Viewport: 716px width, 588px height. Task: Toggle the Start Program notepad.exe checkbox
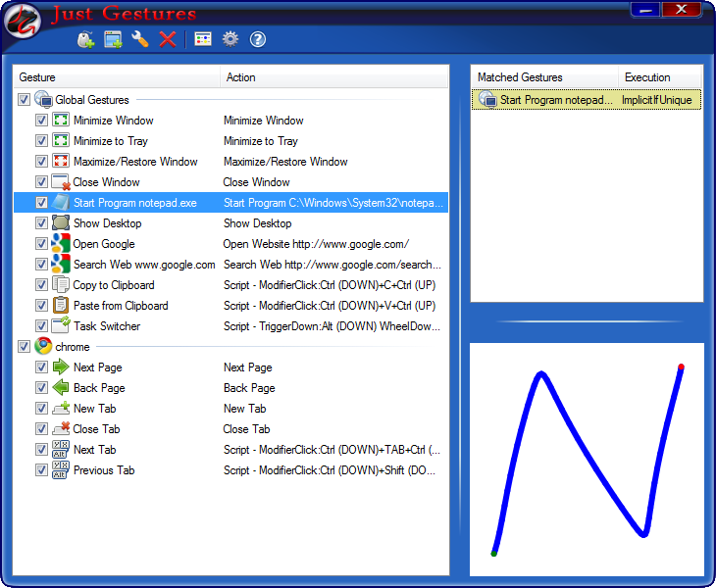(41, 203)
